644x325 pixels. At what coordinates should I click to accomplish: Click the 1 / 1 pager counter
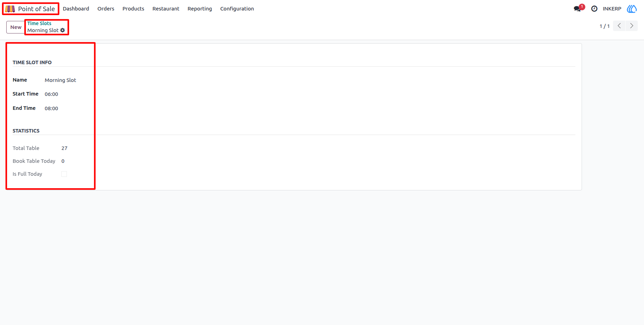(604, 26)
